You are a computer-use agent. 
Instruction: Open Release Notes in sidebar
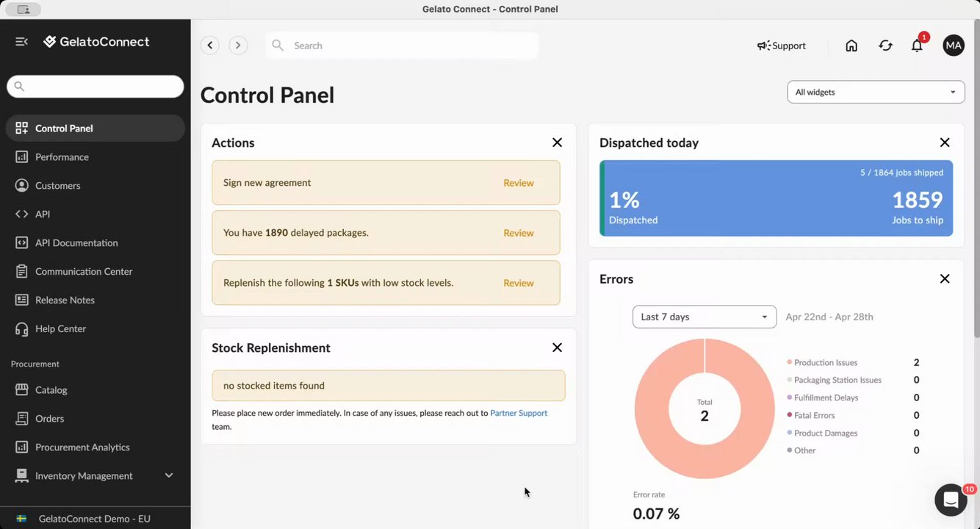pos(96,300)
